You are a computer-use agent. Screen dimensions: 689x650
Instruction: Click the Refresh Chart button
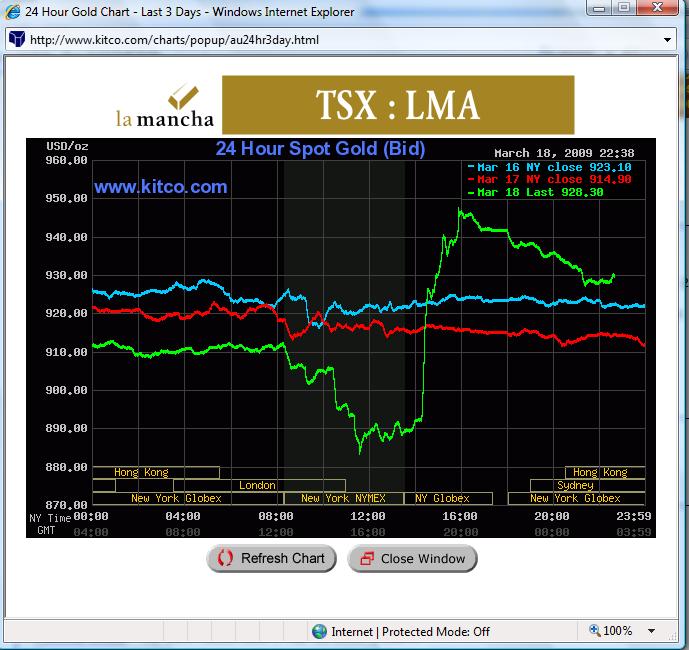click(272, 558)
